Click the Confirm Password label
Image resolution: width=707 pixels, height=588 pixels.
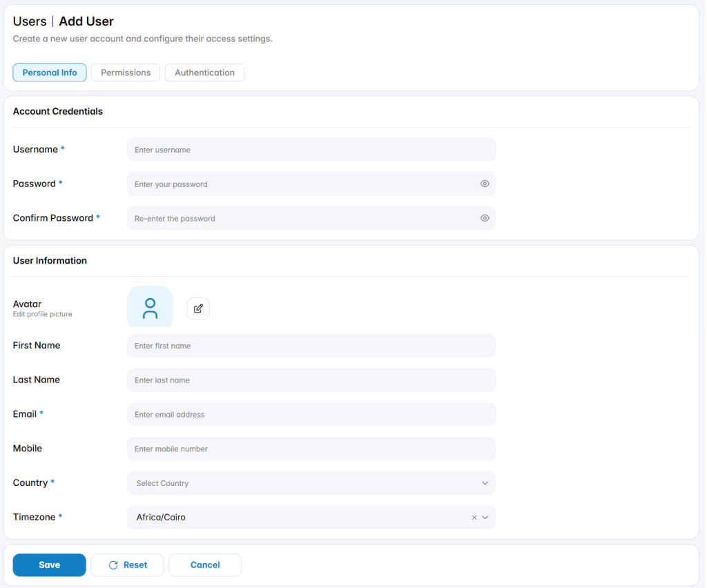(52, 218)
